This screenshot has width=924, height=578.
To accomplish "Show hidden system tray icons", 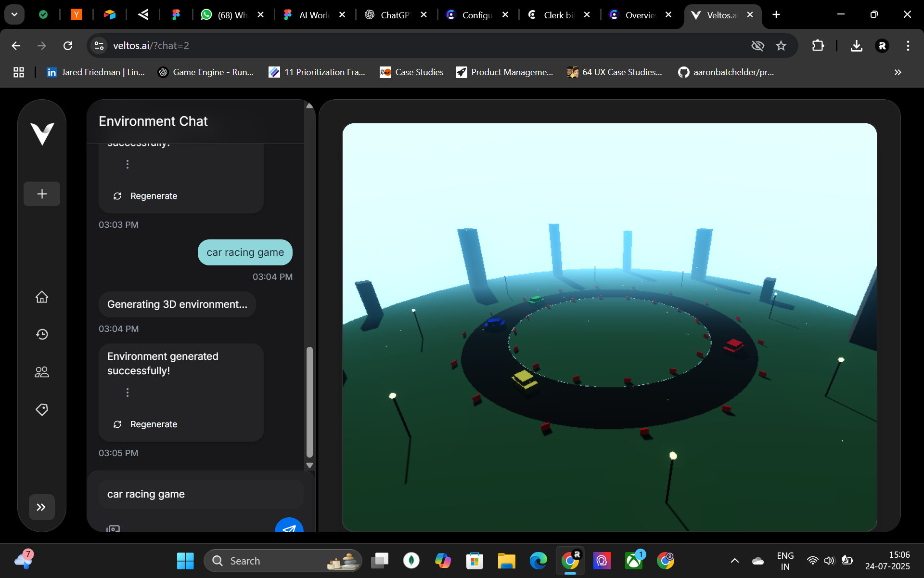I will pyautogui.click(x=734, y=561).
